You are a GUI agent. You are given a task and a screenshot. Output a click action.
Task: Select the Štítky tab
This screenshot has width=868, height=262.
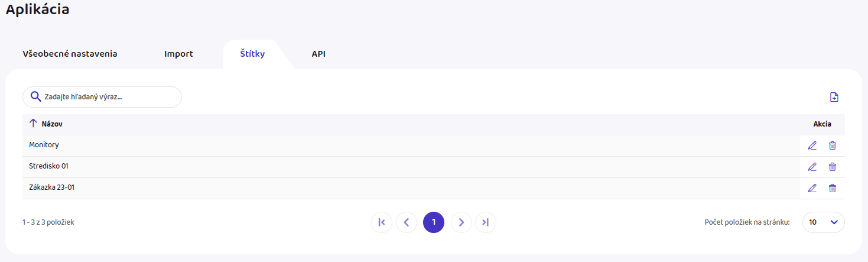pyautogui.click(x=252, y=54)
